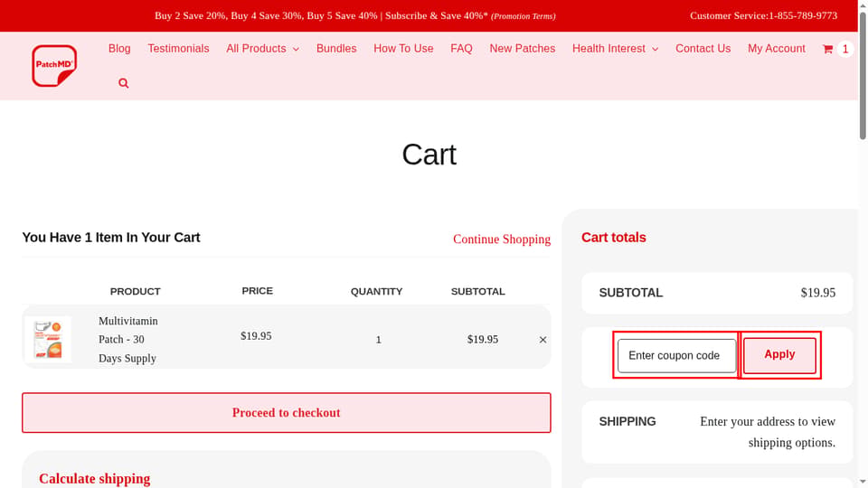Image resolution: width=868 pixels, height=488 pixels.
Task: Open the How To Use page
Action: click(403, 49)
